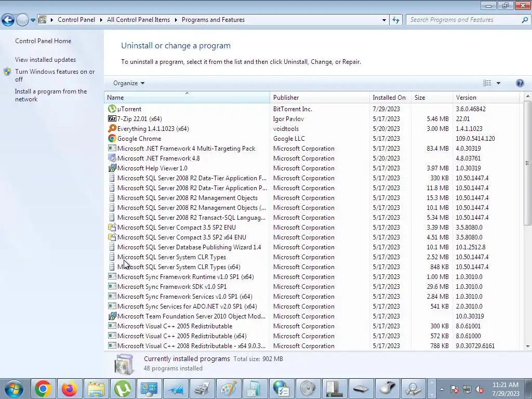Click the Programs and Features breadcrumb

pos(213,20)
